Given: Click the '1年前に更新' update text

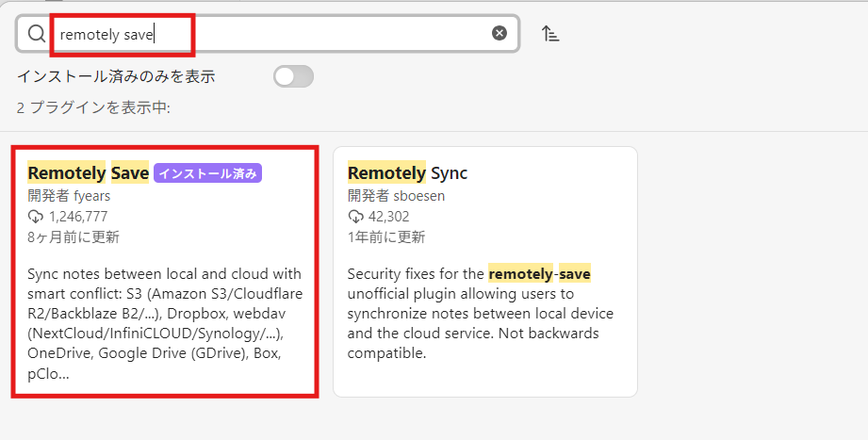Looking at the screenshot, I should pyautogui.click(x=386, y=236).
